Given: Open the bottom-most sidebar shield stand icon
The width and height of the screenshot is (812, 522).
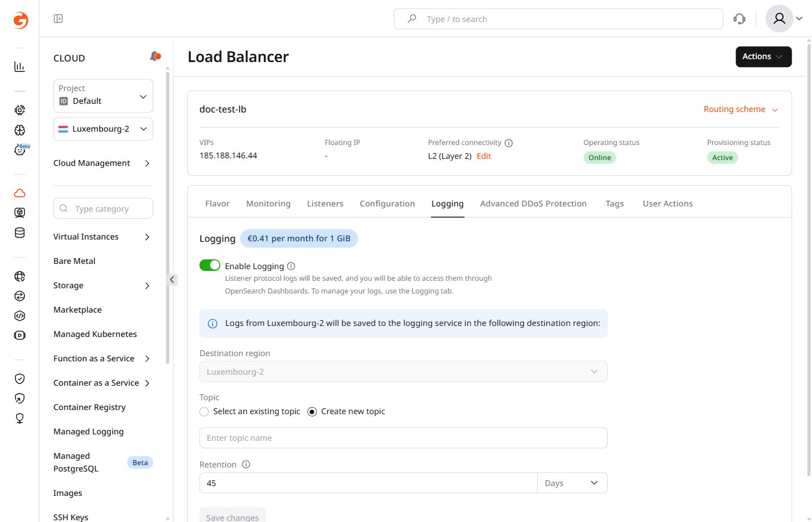Looking at the screenshot, I should tap(20, 418).
